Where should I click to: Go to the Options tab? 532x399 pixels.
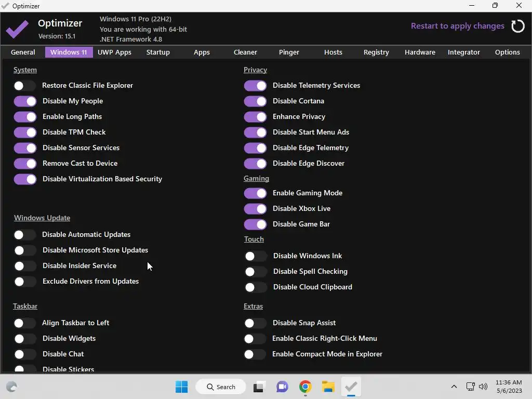[507, 52]
